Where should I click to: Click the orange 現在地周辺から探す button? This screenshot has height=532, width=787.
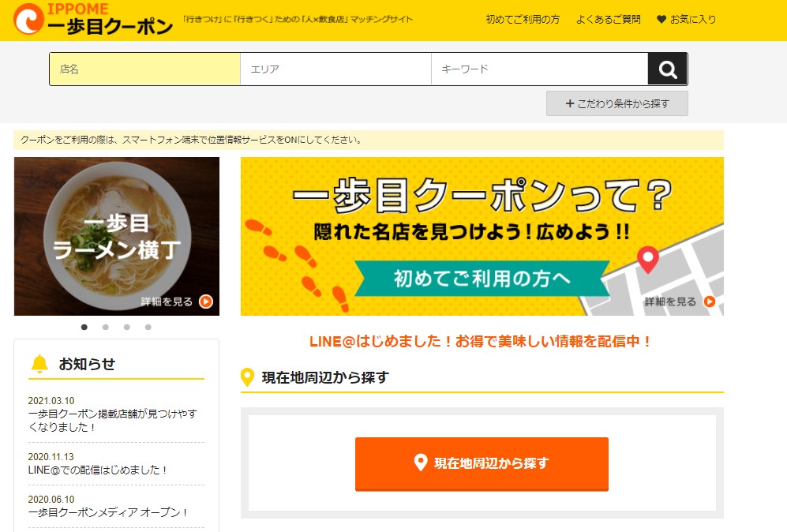point(482,463)
